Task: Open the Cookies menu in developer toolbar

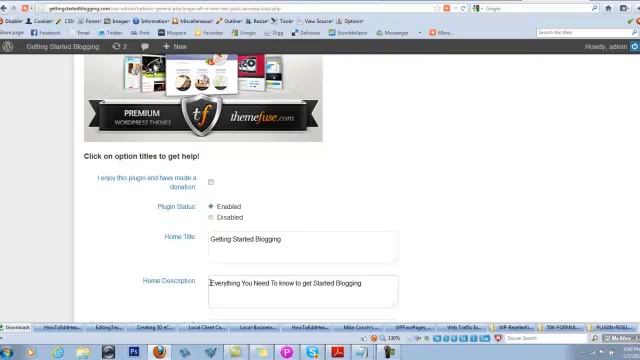Action: tap(40, 21)
